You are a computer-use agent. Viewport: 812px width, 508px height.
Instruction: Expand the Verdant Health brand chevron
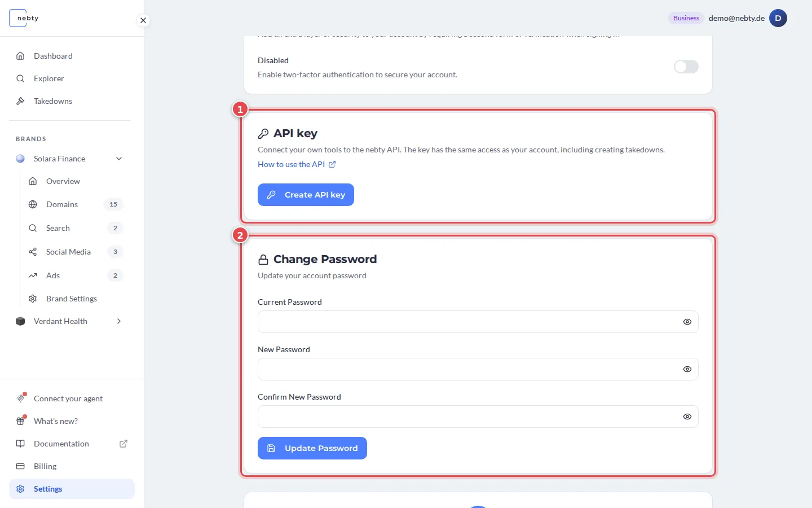tap(119, 321)
